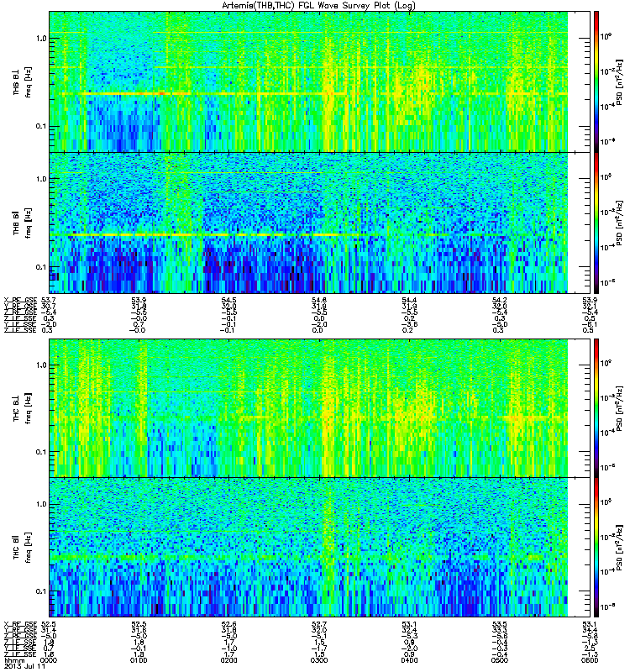Click the PSD [nT²/Hz] label of the THB B∥ color bar
This screenshot has width=630, height=672.
click(619, 223)
